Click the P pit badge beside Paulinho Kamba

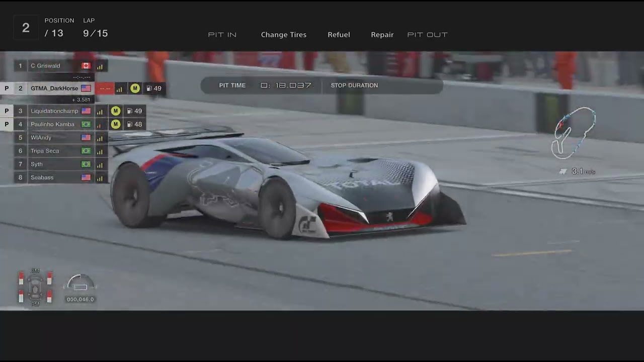click(7, 124)
